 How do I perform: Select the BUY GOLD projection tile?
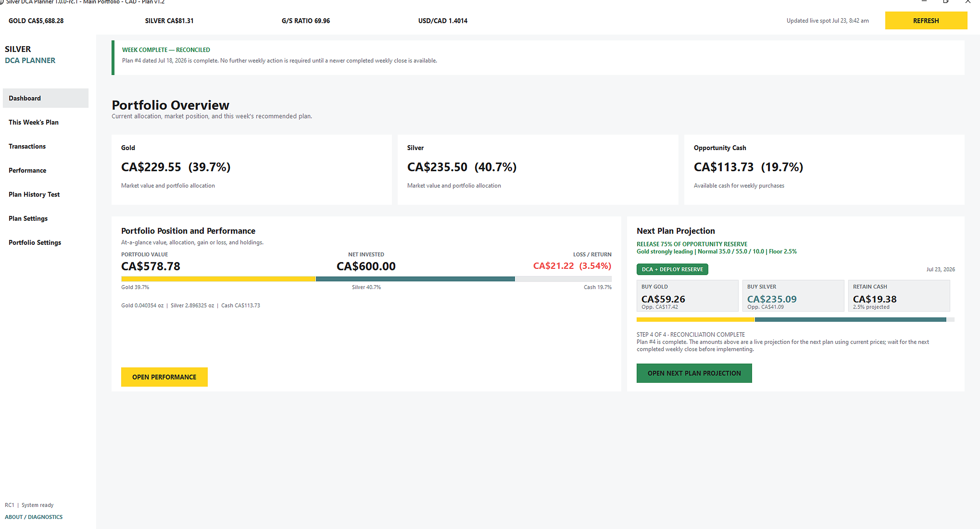tap(687, 296)
